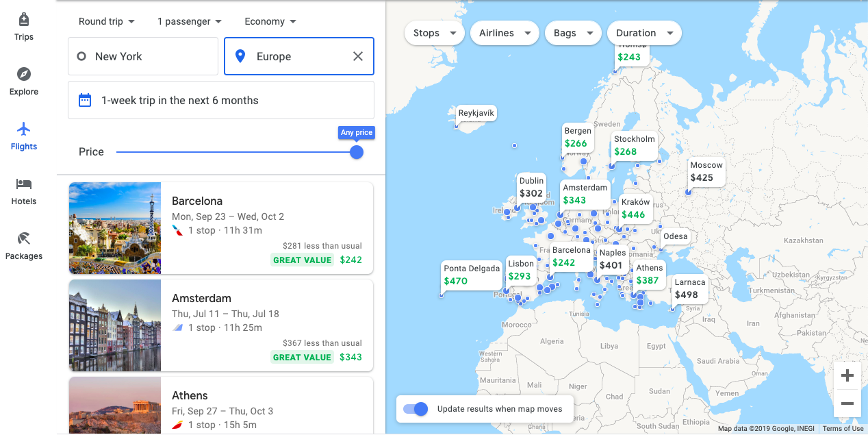Select the Amsterdam flight card title

(201, 298)
